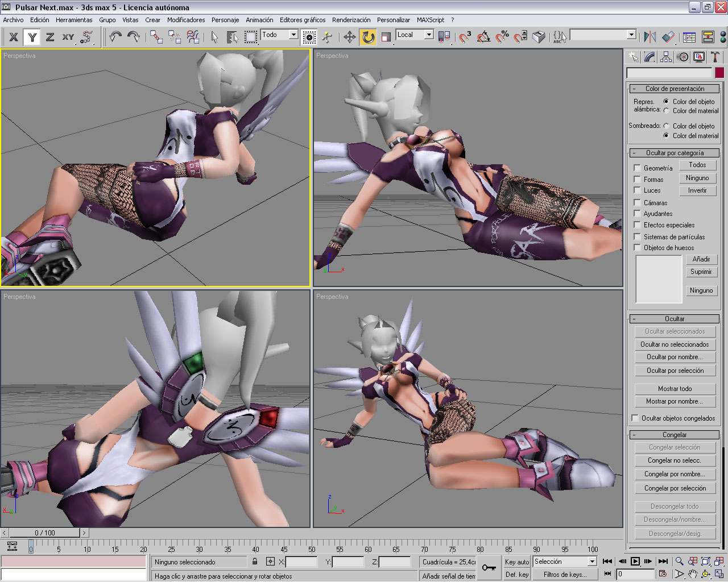Open the Utilities hammer tab
The height and width of the screenshot is (582, 728).
(715, 57)
